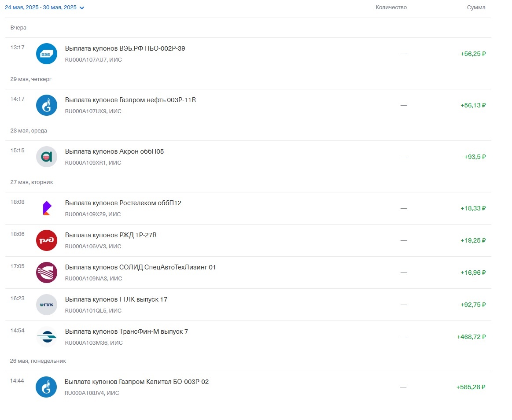This screenshot has width=512, height=420.
Task: Click the 28 мая, среда group header
Action: click(x=29, y=131)
